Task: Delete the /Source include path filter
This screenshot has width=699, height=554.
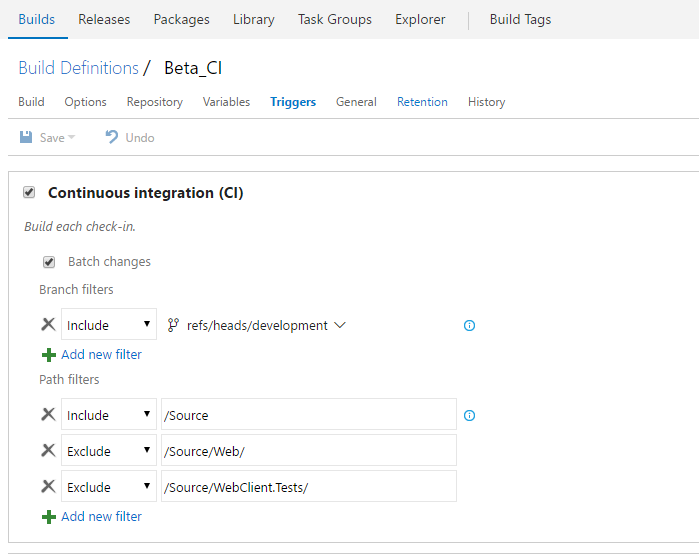Action: point(48,414)
